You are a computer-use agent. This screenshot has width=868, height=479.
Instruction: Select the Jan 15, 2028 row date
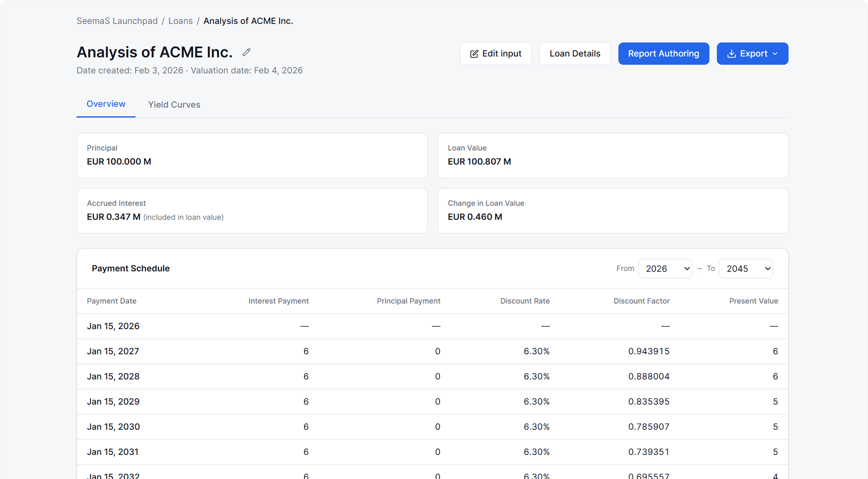click(x=113, y=376)
